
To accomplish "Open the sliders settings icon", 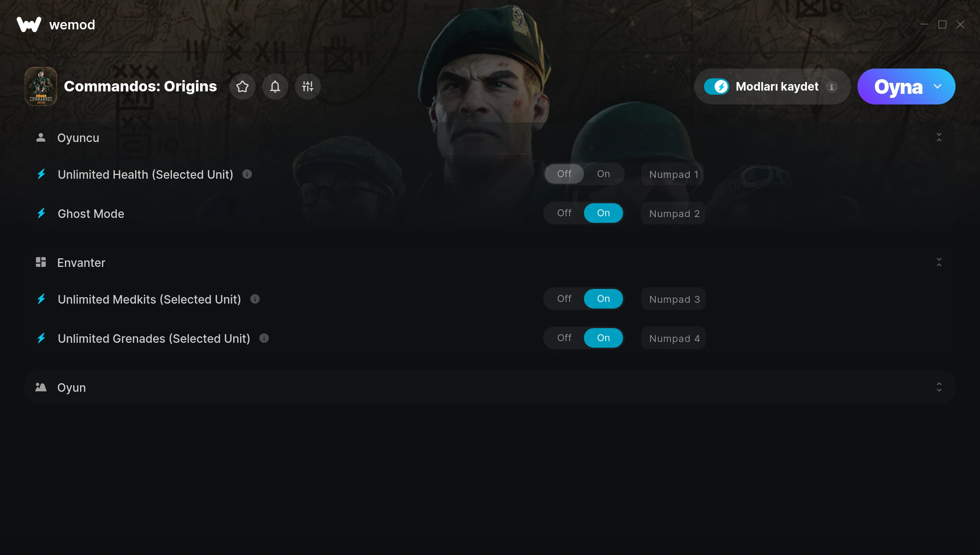I will 308,87.
